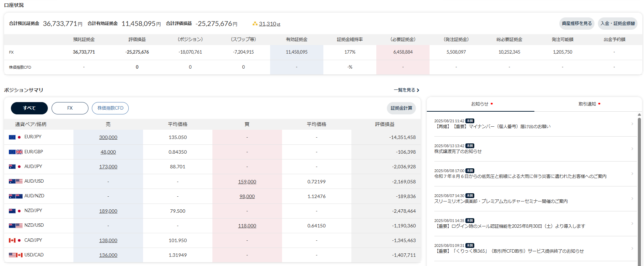
Task: Open the 株式譲渡完了 notice chevron
Action: 632,149
